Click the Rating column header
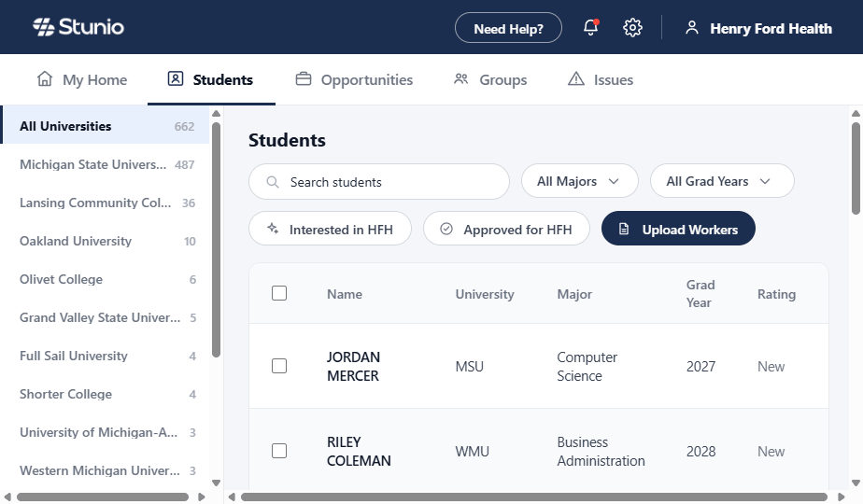This screenshot has width=863, height=504. [776, 294]
